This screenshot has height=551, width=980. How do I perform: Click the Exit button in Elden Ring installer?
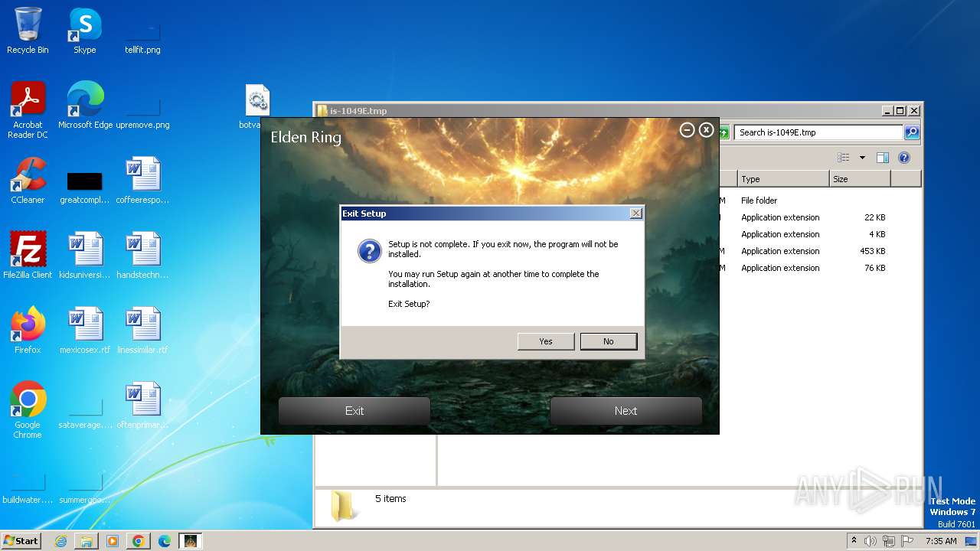point(354,411)
